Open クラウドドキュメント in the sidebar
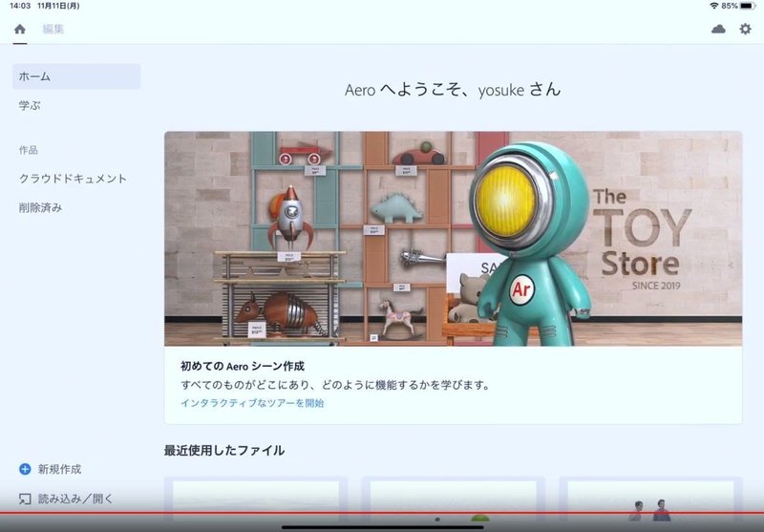The width and height of the screenshot is (764, 532). [74, 179]
